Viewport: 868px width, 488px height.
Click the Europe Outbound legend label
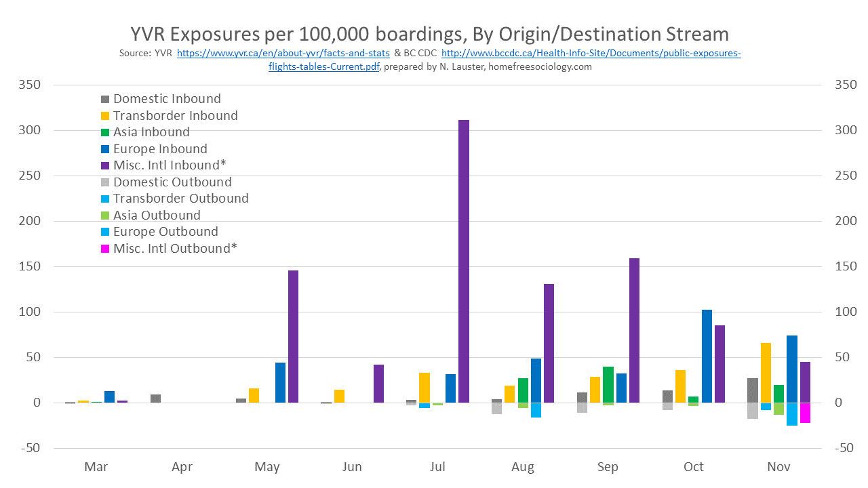(x=165, y=232)
